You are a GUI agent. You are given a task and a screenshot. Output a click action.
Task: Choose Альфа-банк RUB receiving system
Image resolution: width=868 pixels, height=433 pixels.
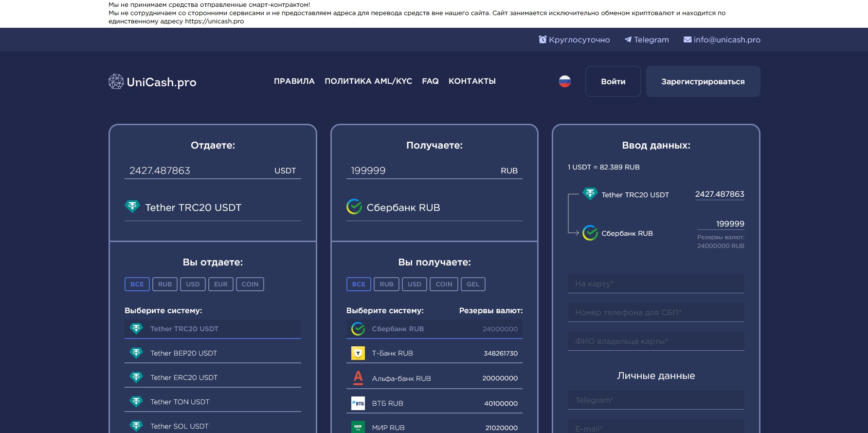[x=434, y=378]
